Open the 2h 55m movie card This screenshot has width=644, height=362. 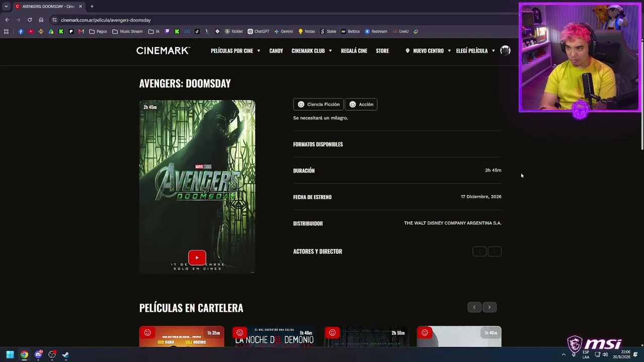(367, 336)
